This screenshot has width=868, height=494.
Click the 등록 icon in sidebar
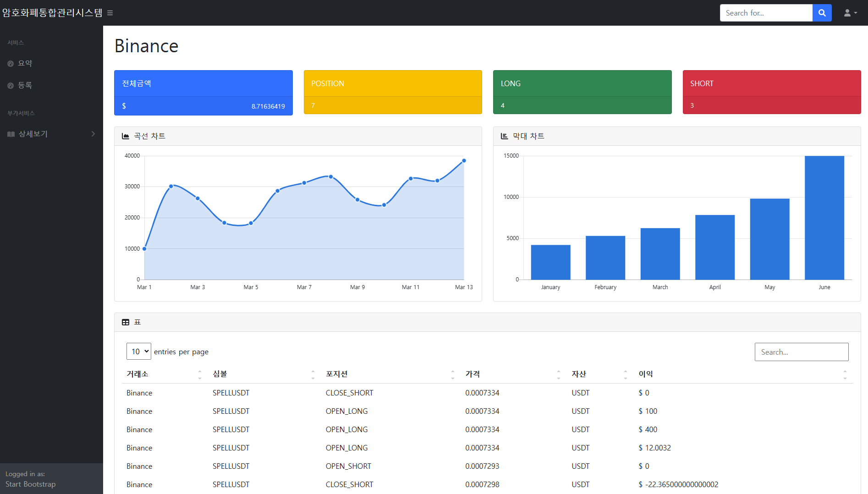click(11, 85)
